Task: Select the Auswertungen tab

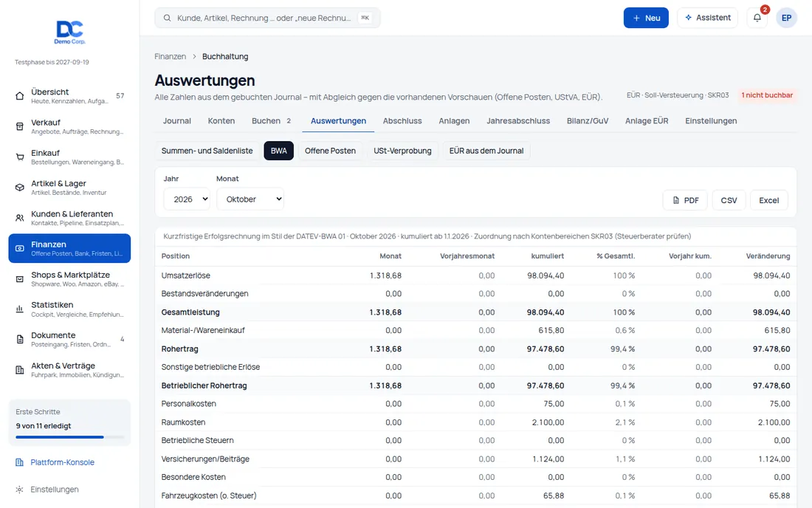Action: point(338,120)
